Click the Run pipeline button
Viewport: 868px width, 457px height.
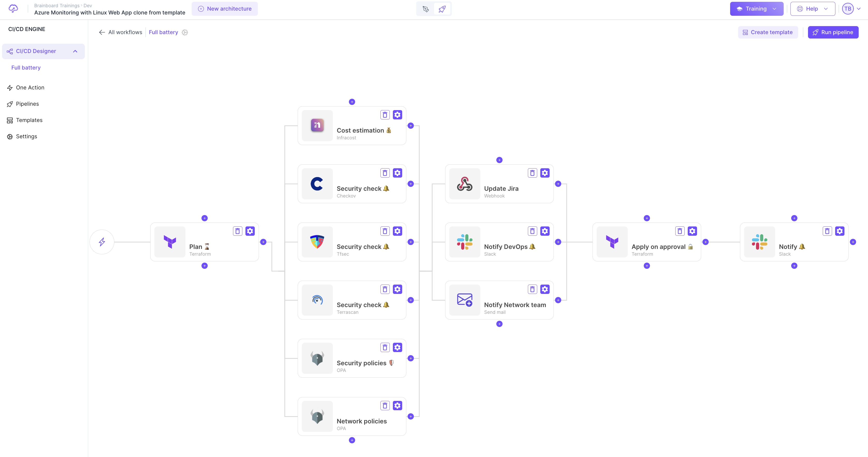pyautogui.click(x=833, y=32)
